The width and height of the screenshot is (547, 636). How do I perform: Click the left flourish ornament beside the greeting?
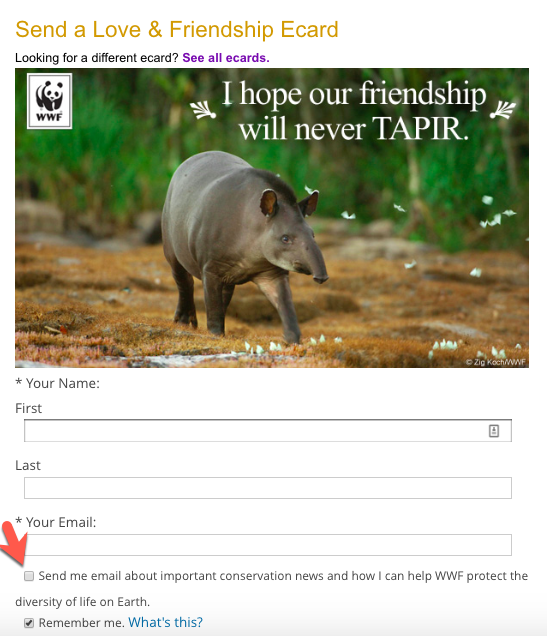[x=203, y=110]
